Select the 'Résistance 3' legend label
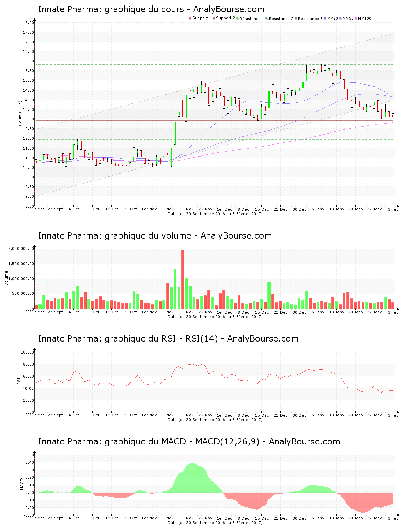412x532 pixels. click(x=310, y=18)
